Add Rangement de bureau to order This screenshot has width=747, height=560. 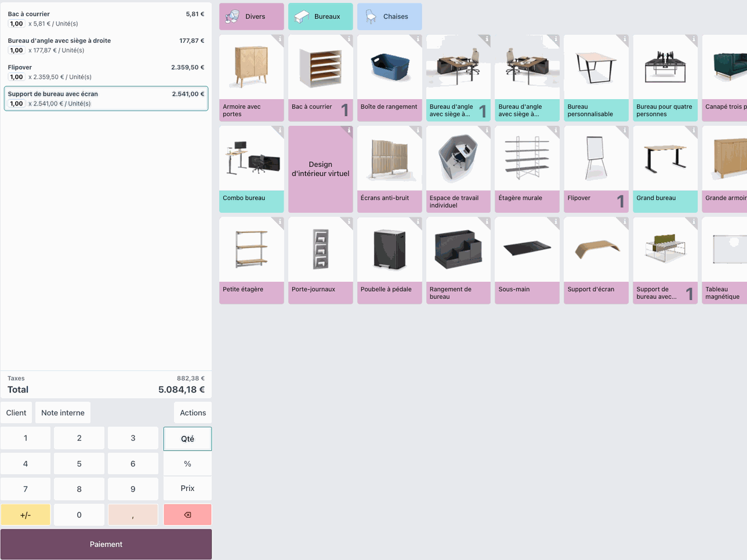(458, 260)
